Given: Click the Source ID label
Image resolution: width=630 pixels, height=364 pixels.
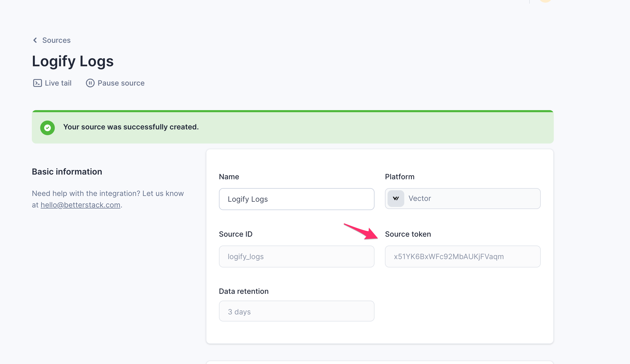Looking at the screenshot, I should pos(236,234).
